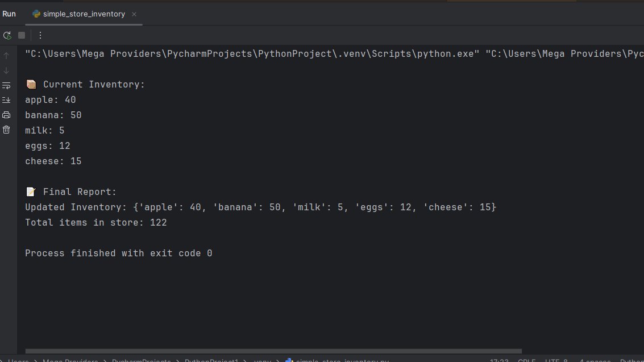
Task: Enable soft-wrap in the console output
Action: [6, 85]
